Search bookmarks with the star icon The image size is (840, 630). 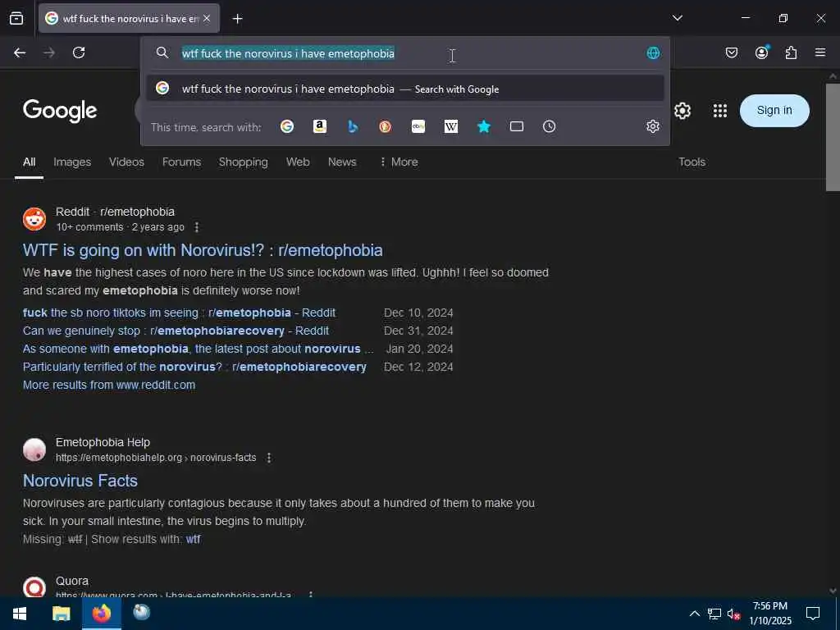pos(484,126)
